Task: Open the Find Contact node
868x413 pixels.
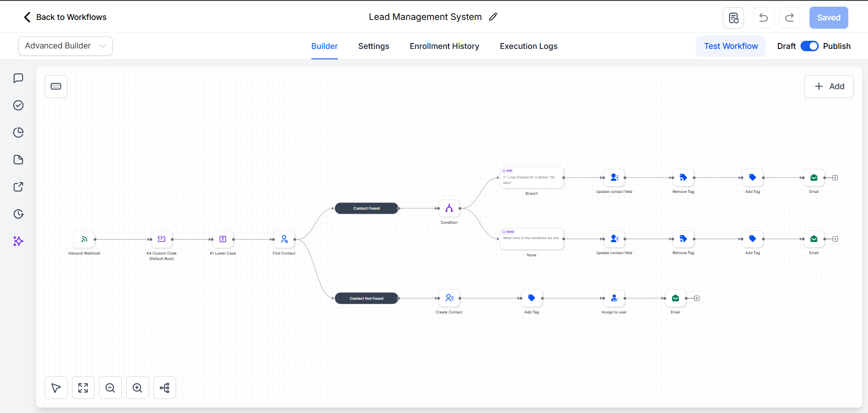Action: 284,239
